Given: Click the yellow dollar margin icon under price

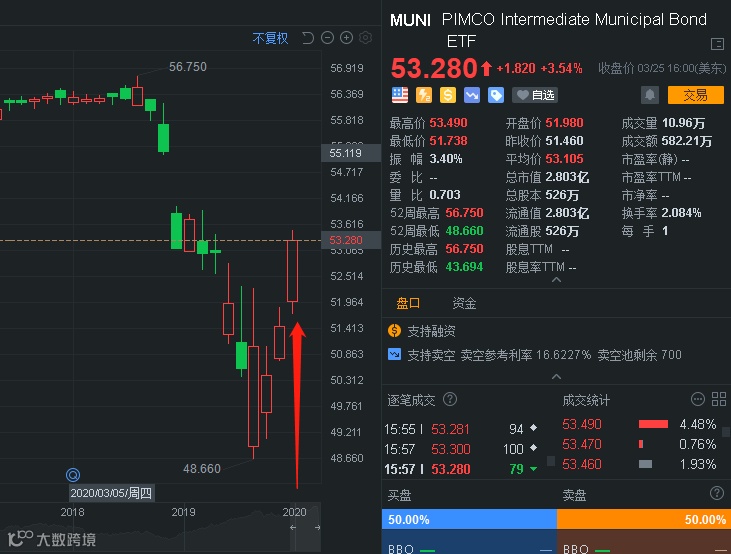Looking at the screenshot, I should pyautogui.click(x=448, y=95).
